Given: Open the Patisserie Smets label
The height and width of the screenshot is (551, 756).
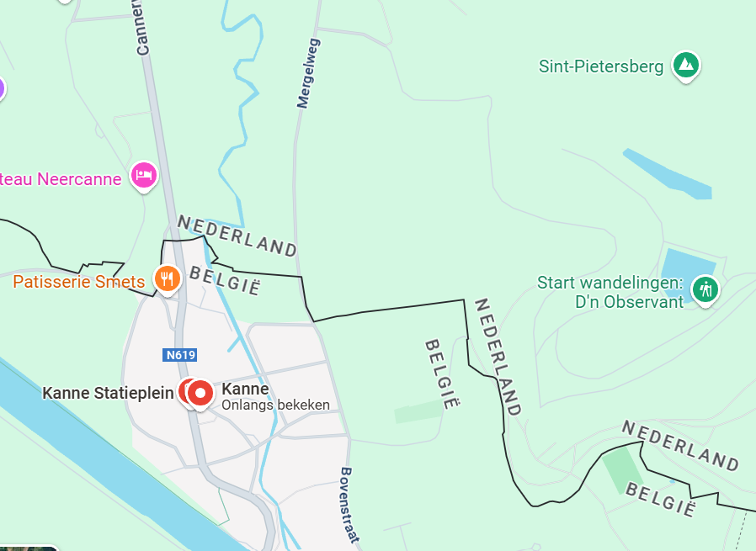Looking at the screenshot, I should click(x=78, y=282).
